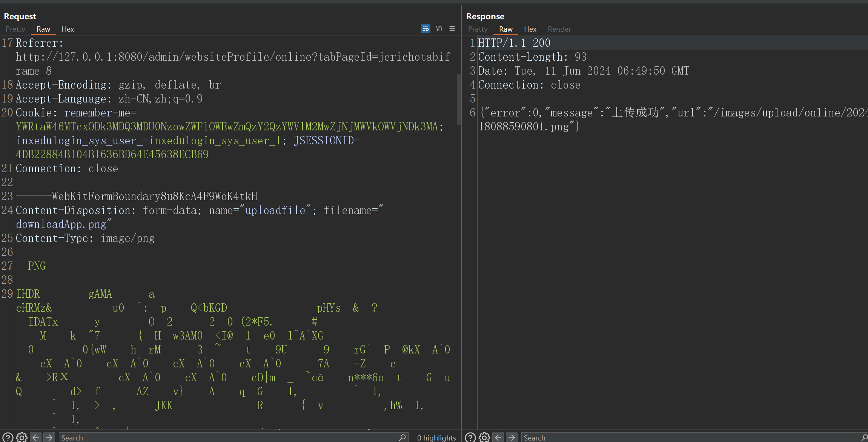Click the PNG signature text on line 27

(x=37, y=266)
